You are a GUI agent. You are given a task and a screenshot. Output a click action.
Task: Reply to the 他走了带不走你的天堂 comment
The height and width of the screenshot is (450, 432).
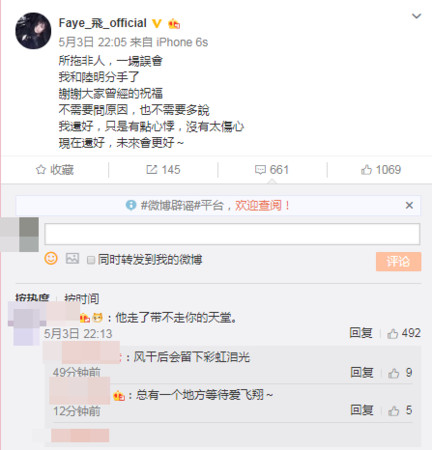[361, 333]
